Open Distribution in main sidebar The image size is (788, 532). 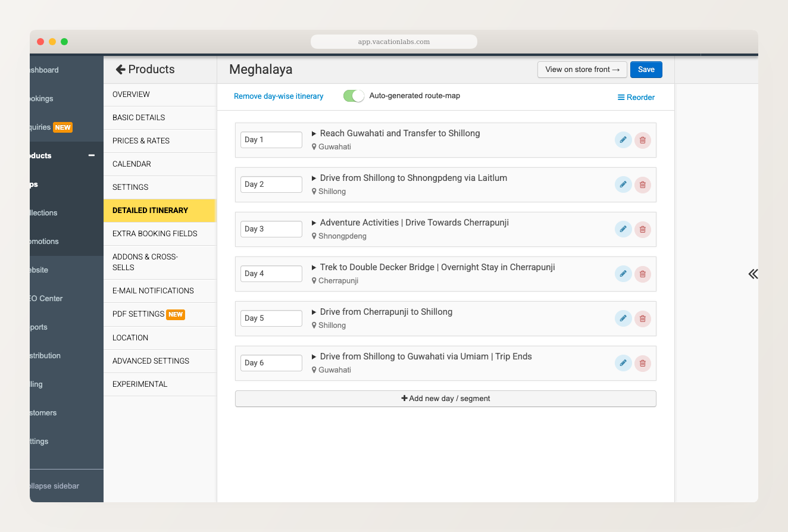pyautogui.click(x=67, y=356)
